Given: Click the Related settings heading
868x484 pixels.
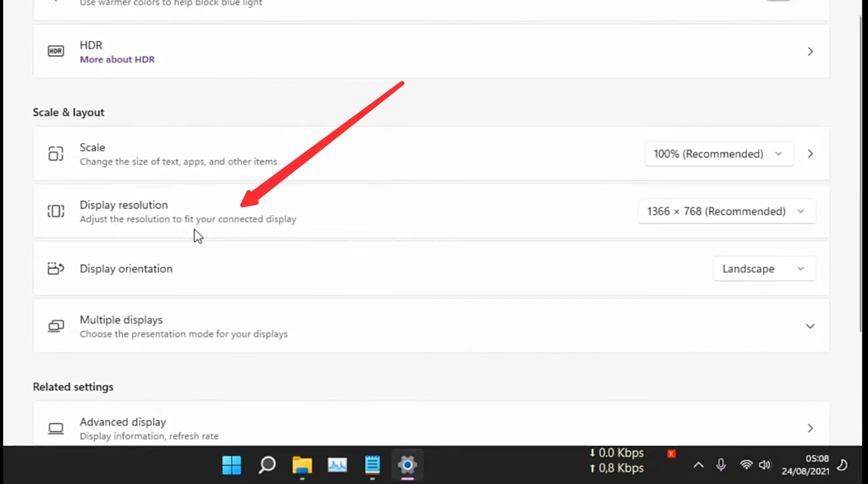Looking at the screenshot, I should tap(73, 387).
